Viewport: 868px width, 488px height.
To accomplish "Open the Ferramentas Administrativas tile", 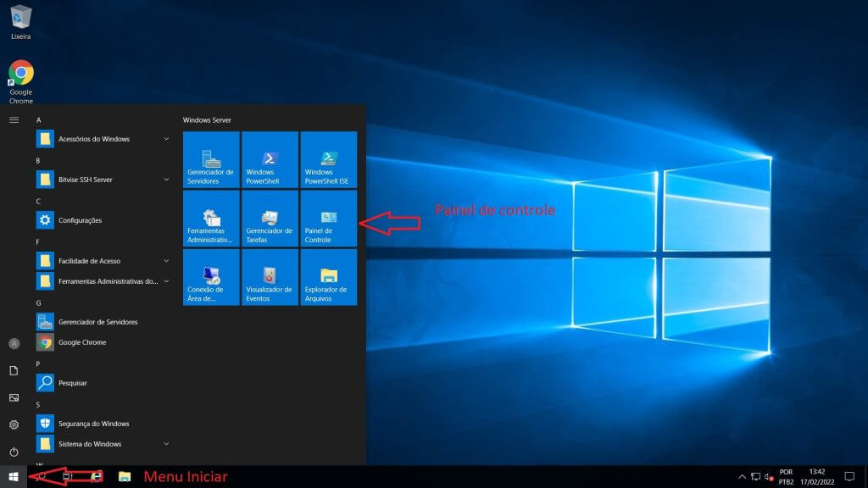I will [x=211, y=219].
